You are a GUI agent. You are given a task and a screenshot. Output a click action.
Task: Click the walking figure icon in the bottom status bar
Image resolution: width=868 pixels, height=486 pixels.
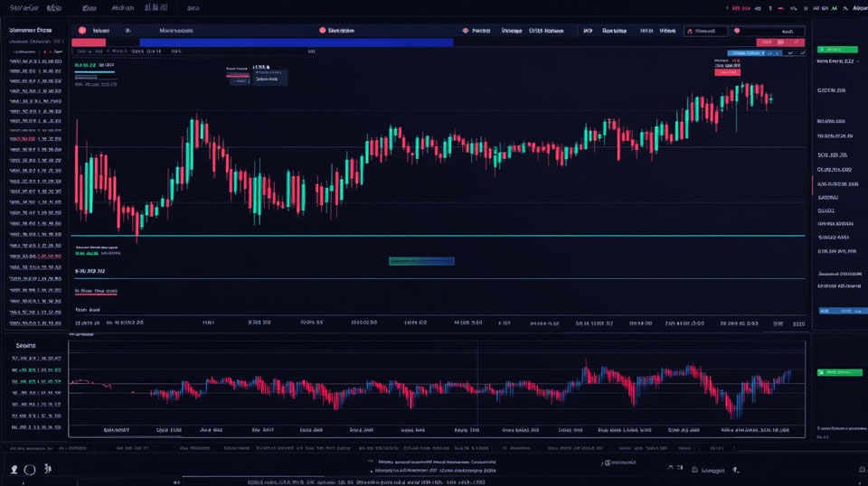pos(48,468)
